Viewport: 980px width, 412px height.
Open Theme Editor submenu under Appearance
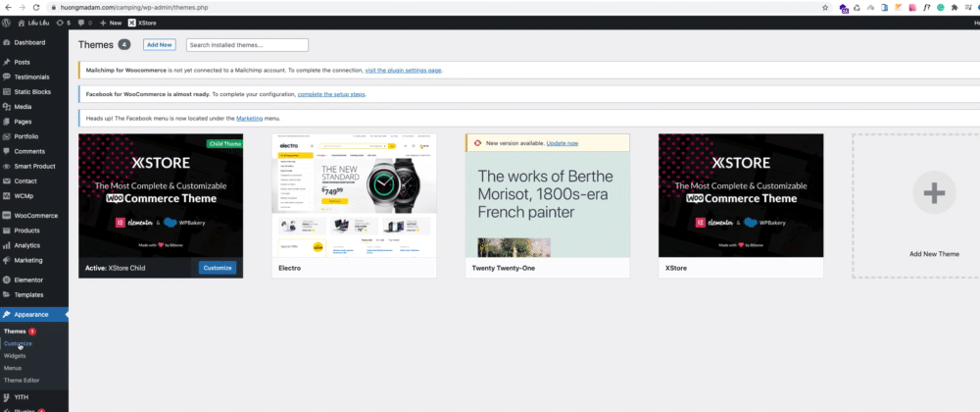click(22, 380)
